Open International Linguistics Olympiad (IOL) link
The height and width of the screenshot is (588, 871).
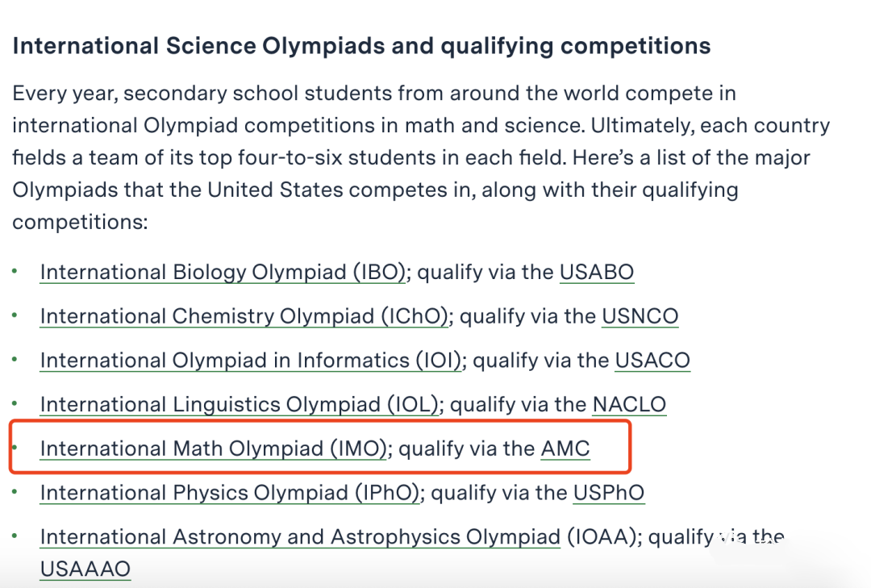click(240, 404)
